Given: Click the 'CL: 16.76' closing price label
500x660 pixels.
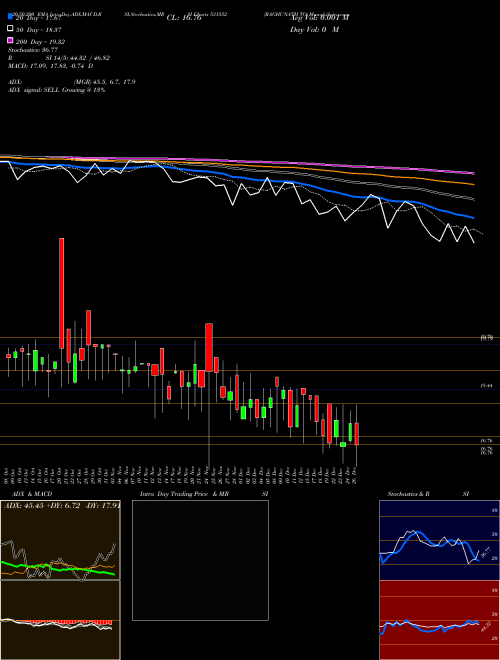Looking at the screenshot, I should (184, 18).
